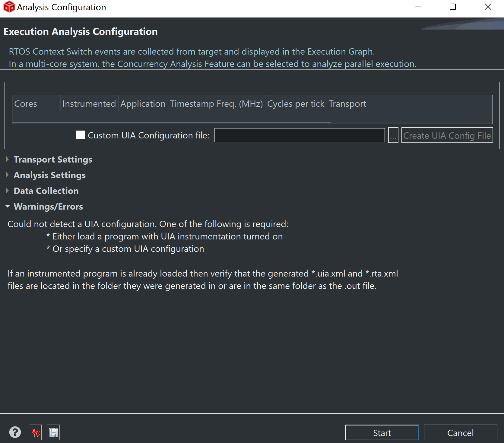Click the Start button
The image size is (504, 443).
[x=382, y=432]
